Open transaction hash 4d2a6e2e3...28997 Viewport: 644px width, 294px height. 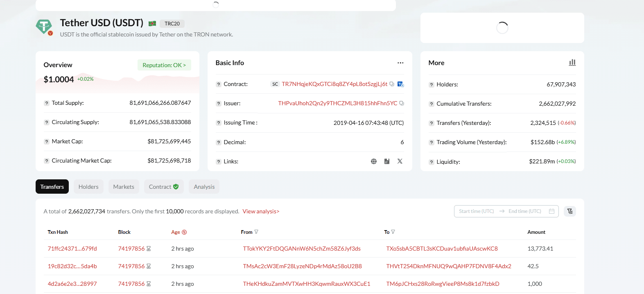point(72,284)
